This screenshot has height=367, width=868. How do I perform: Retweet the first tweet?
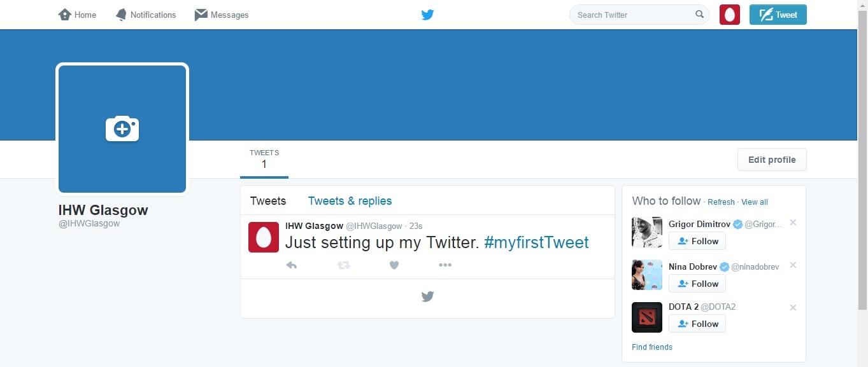point(343,265)
